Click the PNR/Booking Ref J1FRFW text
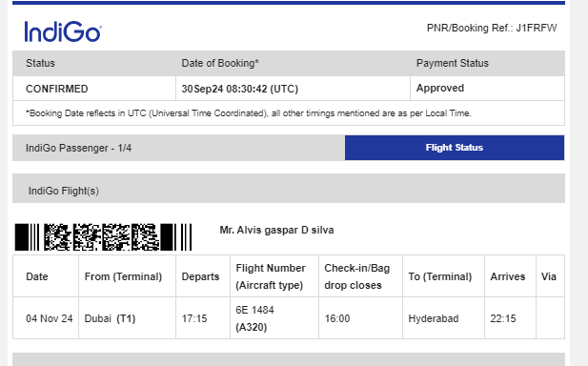Screen dimensions: 588x366 pos(492,29)
